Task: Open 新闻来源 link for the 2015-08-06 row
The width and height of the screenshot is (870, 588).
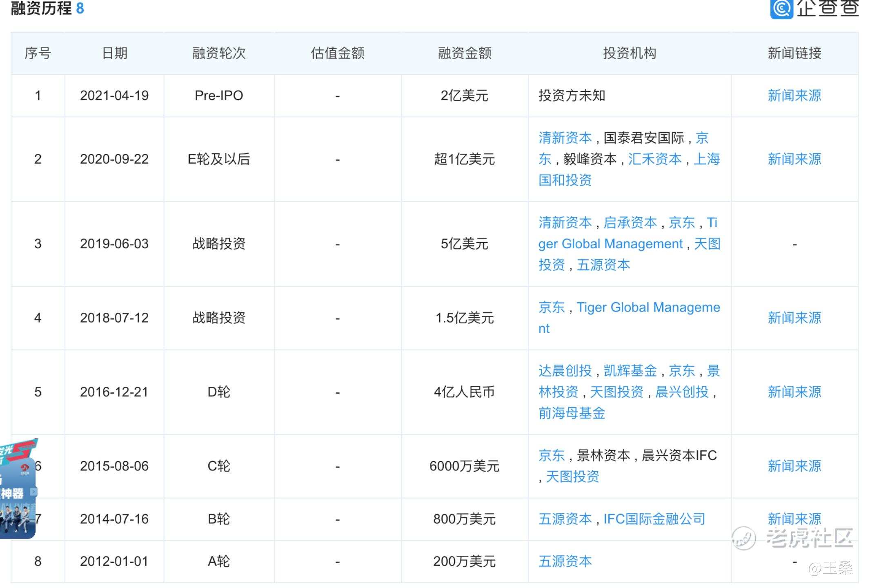Action: pyautogui.click(x=794, y=466)
